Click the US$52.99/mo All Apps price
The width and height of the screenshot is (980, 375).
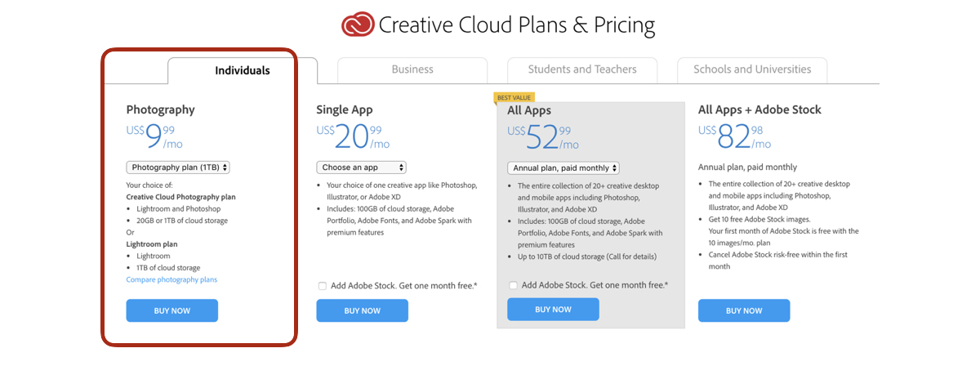[543, 136]
